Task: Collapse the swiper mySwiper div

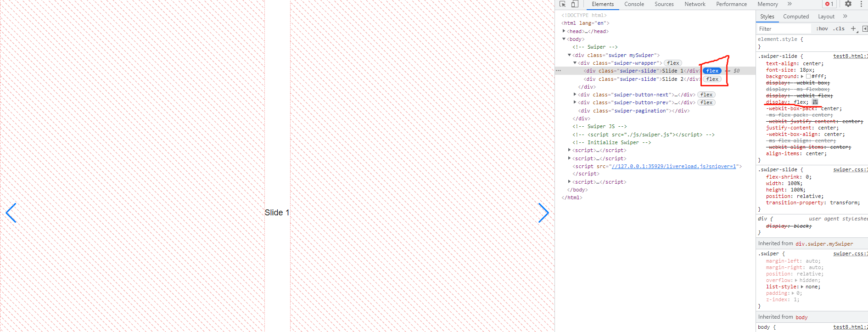Action: pos(570,55)
